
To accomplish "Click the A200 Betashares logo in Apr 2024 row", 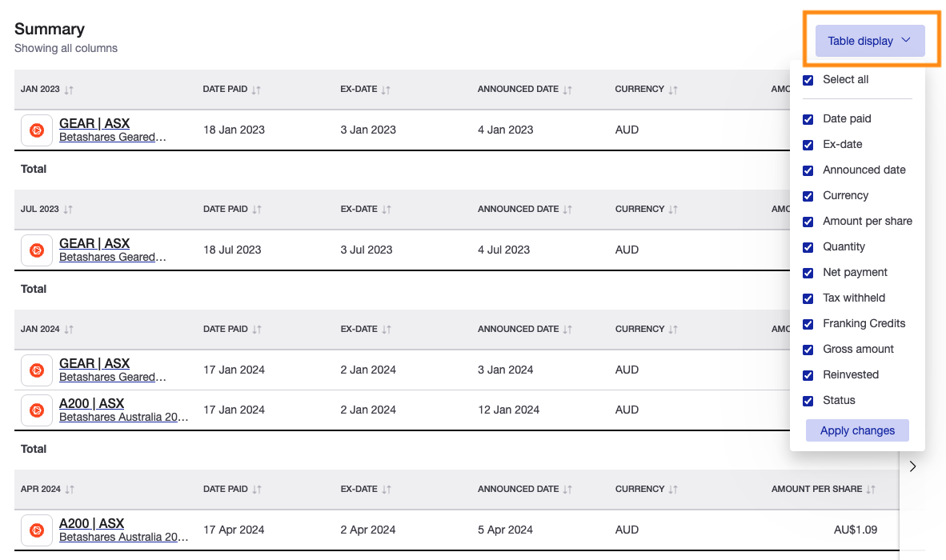I will (x=36, y=530).
